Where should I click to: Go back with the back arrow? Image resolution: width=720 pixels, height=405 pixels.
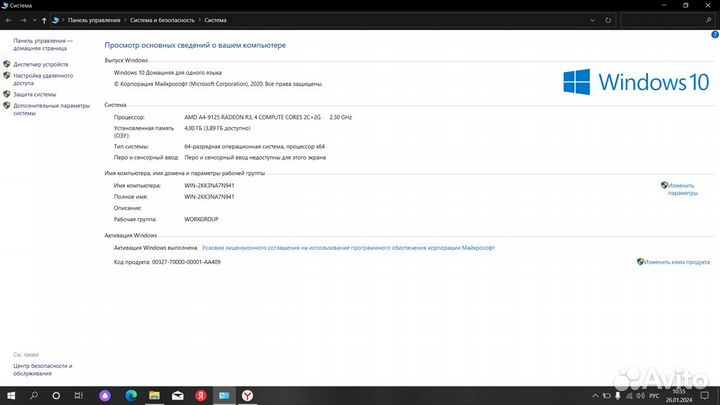9,20
